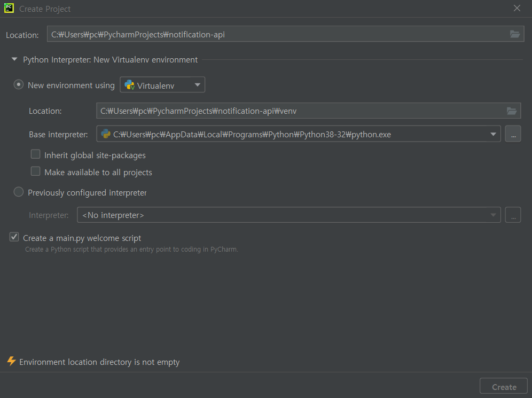
Task: Open the No interpreter dropdown arrow
Action: (x=494, y=215)
